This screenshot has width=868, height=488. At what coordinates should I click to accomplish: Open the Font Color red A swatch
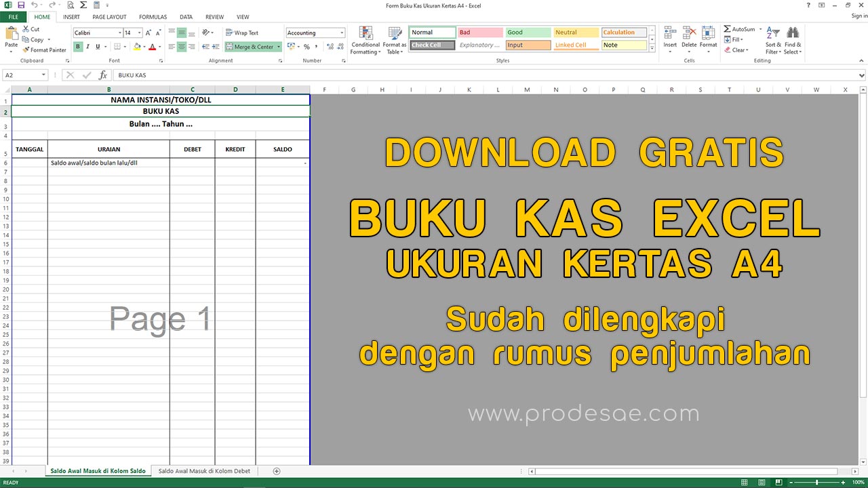(x=151, y=47)
